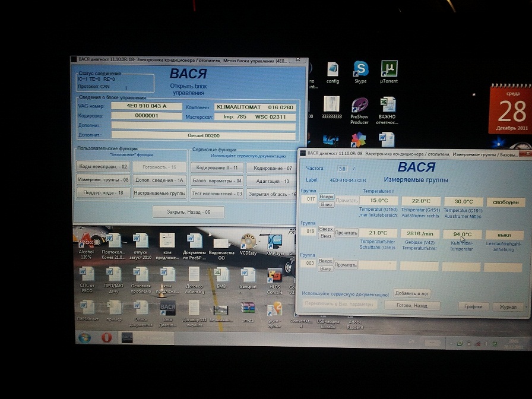Click the Opera icon in the taskbar
The image size is (532, 399).
click(106, 337)
